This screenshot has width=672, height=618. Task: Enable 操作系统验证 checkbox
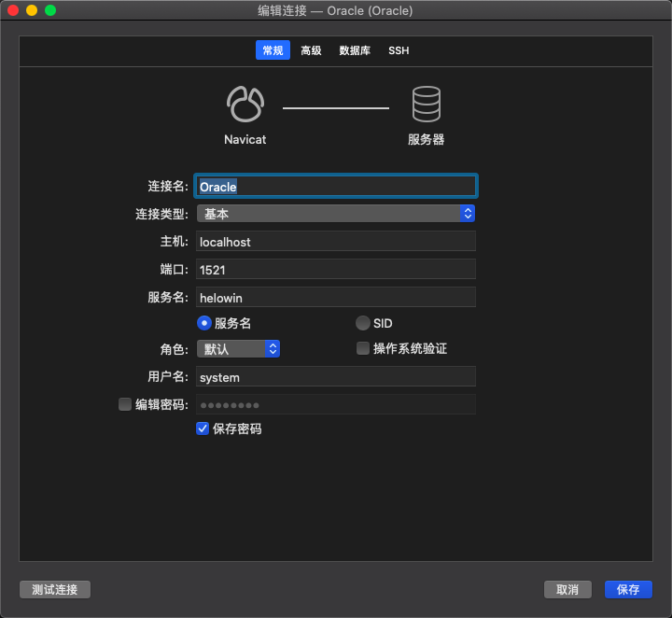[x=363, y=348]
